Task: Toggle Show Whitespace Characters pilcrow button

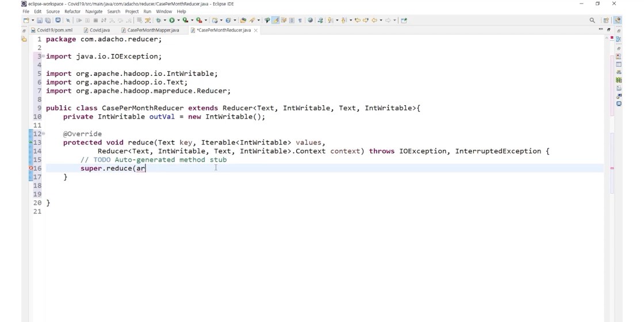Action: point(300,20)
